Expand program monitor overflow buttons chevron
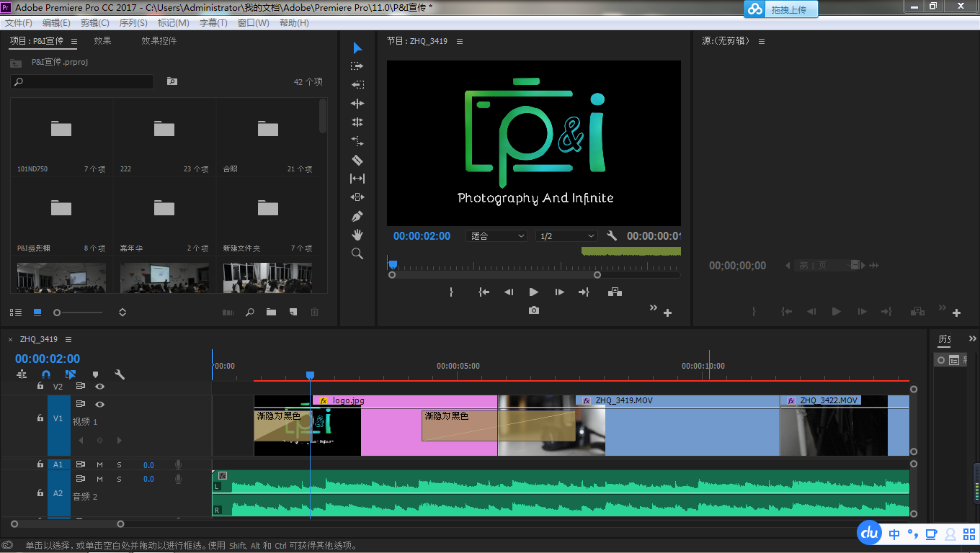Screen dimensions: 980x553 [654, 307]
